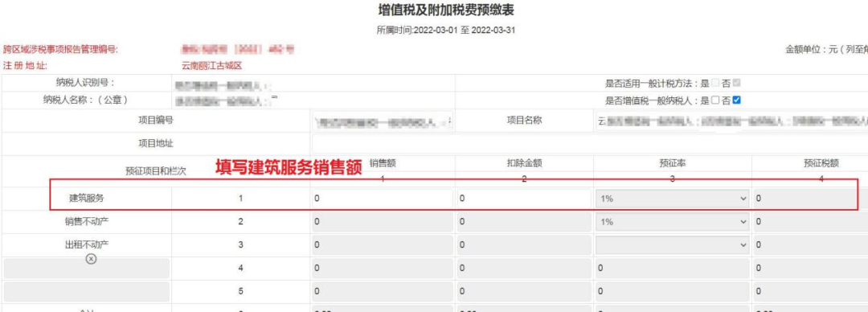Open empty 预征率 dropdown in 出租不动产 row
This screenshot has width=868, height=312.
(x=673, y=245)
